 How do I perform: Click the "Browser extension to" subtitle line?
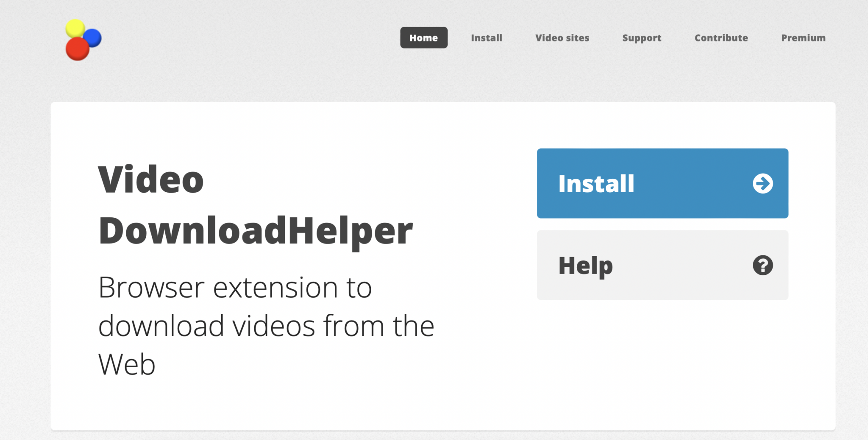click(235, 288)
